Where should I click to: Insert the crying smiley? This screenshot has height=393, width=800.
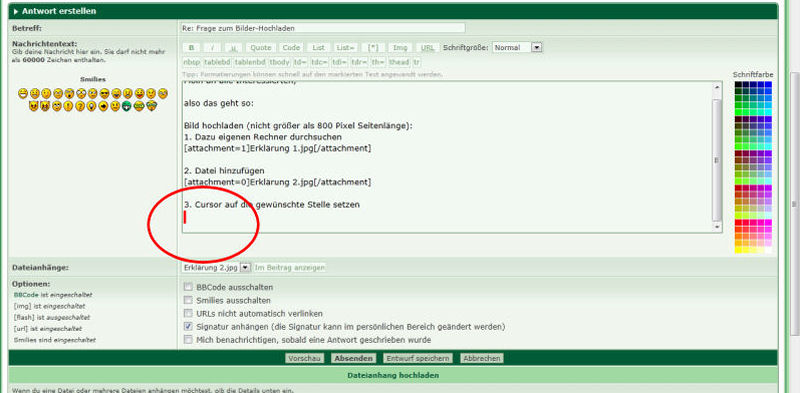[x=163, y=93]
